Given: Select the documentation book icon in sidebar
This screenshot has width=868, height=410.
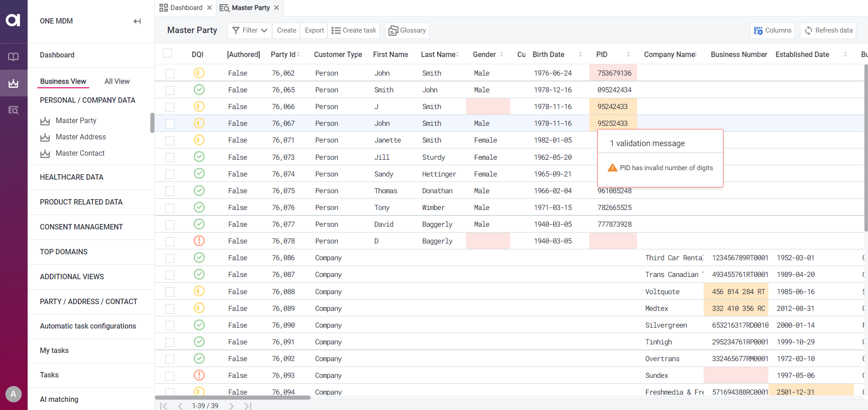Looking at the screenshot, I should [14, 57].
